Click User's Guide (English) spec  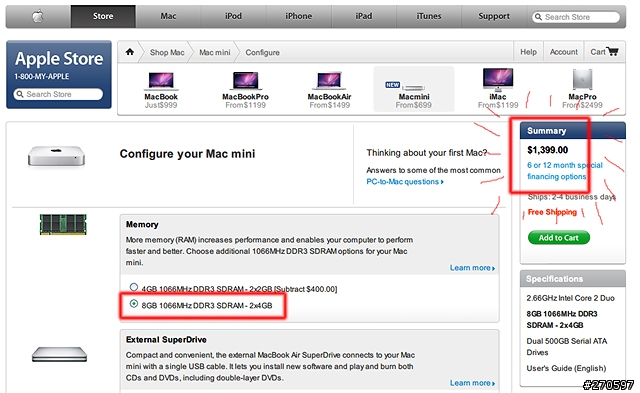tap(566, 369)
